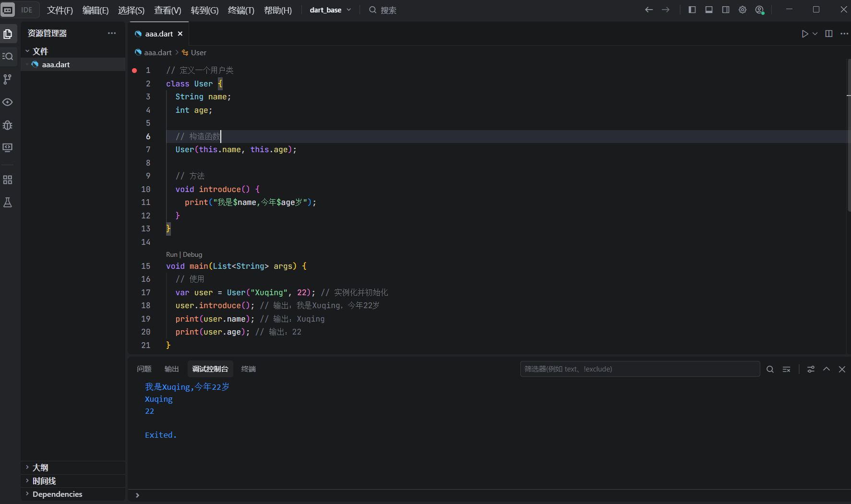This screenshot has width=851, height=504.
Task: Maximize the panel with up chevron
Action: 827,369
